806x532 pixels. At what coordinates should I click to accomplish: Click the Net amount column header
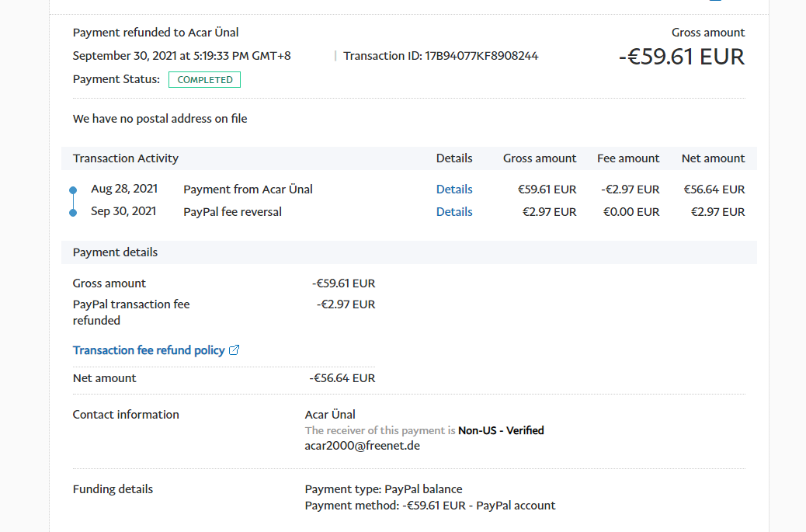[x=713, y=158]
